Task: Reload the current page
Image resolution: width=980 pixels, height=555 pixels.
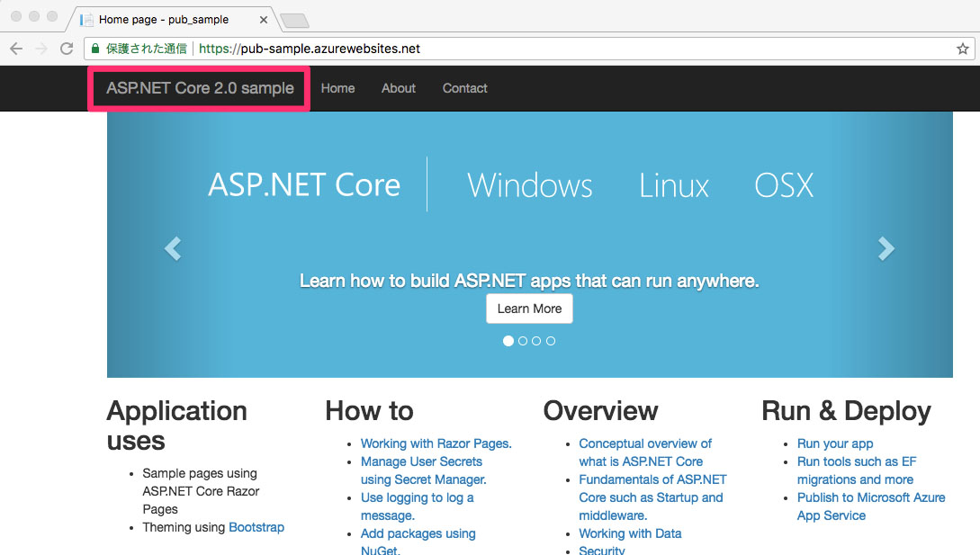Action: [x=67, y=49]
